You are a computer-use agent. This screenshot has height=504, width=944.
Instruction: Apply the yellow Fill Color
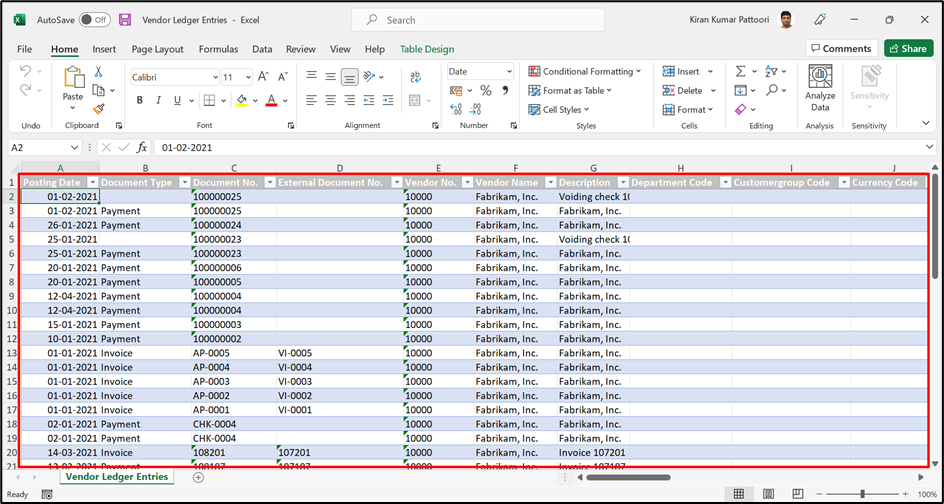point(241,100)
